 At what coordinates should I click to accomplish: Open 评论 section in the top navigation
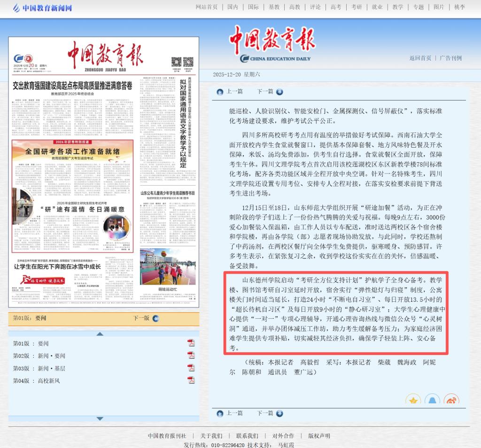point(315,7)
